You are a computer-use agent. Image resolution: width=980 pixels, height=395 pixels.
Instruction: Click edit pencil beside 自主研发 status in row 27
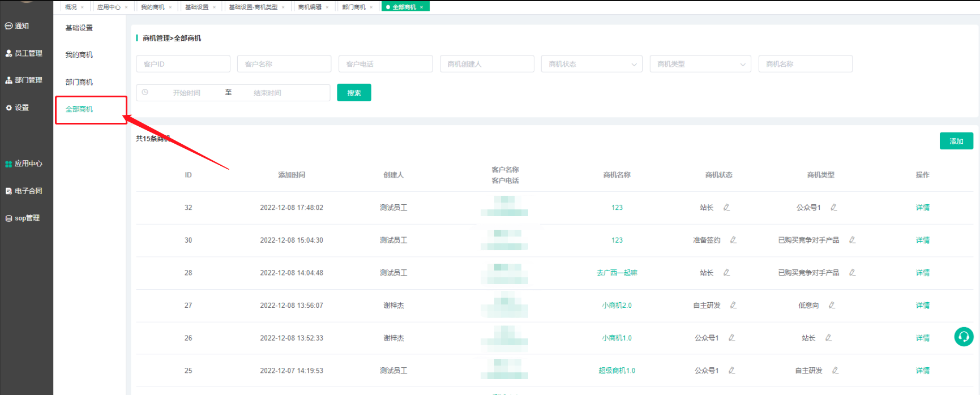(x=733, y=305)
